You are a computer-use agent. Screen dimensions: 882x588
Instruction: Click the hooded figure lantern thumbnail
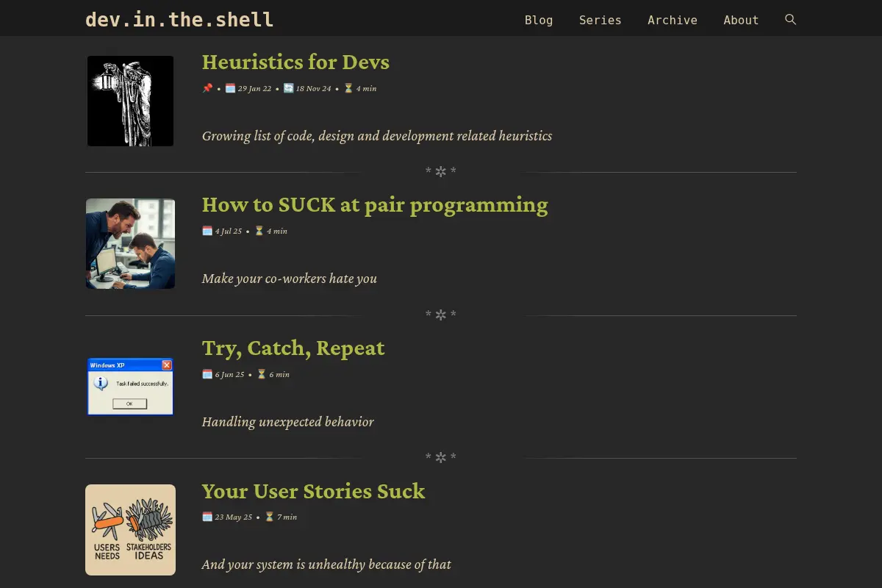(x=130, y=101)
